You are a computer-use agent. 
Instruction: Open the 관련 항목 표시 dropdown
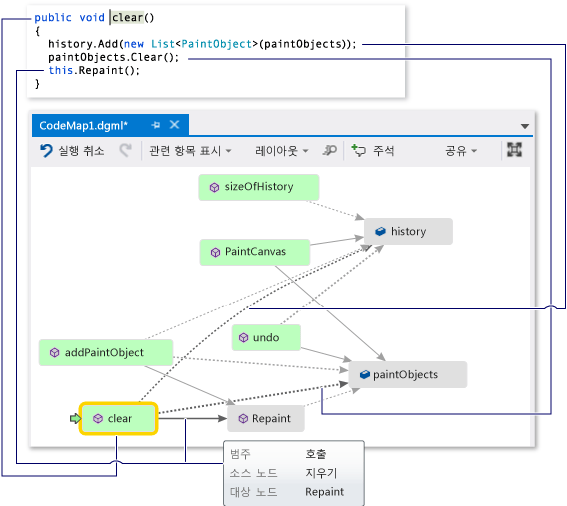[190, 150]
